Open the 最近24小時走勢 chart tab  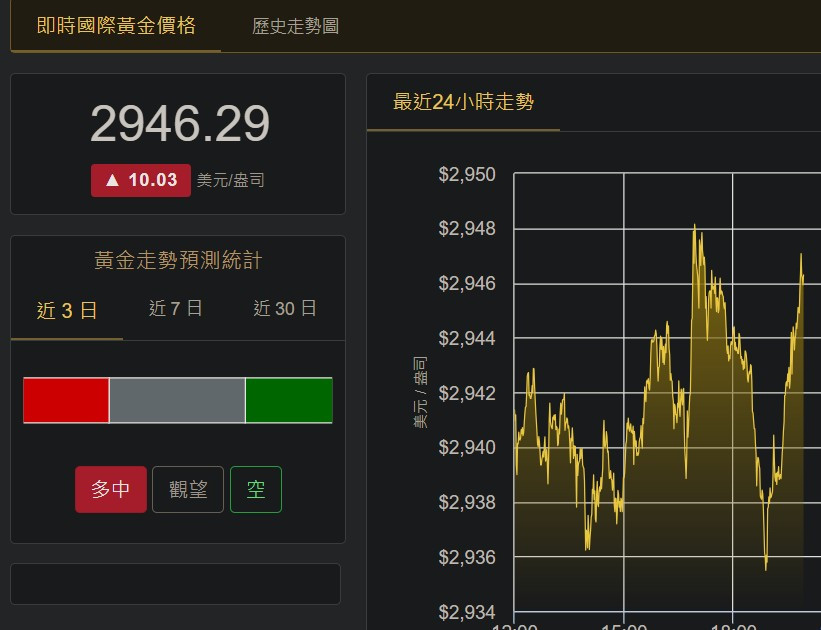(463, 102)
